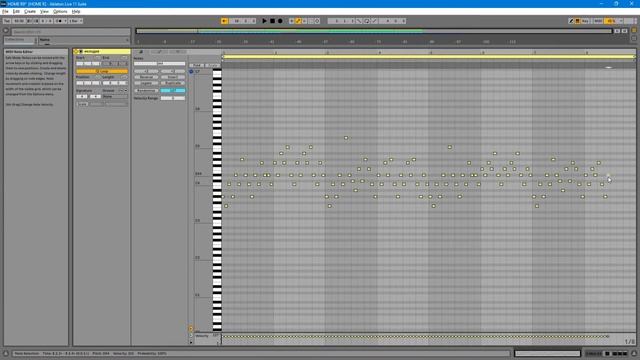Toggle the envelopes lane selector icon
Viewport: 640px width, 360px height.
[x=191, y=328]
